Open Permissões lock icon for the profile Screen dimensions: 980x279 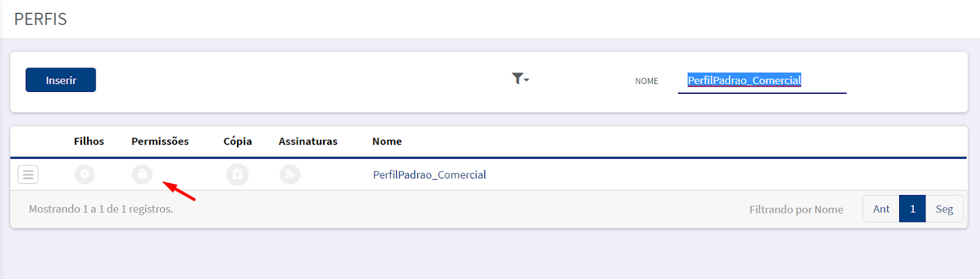pyautogui.click(x=142, y=174)
